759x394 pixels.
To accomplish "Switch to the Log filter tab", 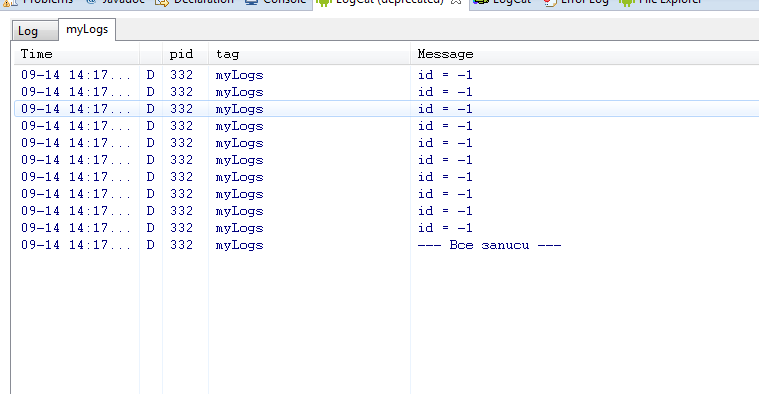I will (34, 31).
